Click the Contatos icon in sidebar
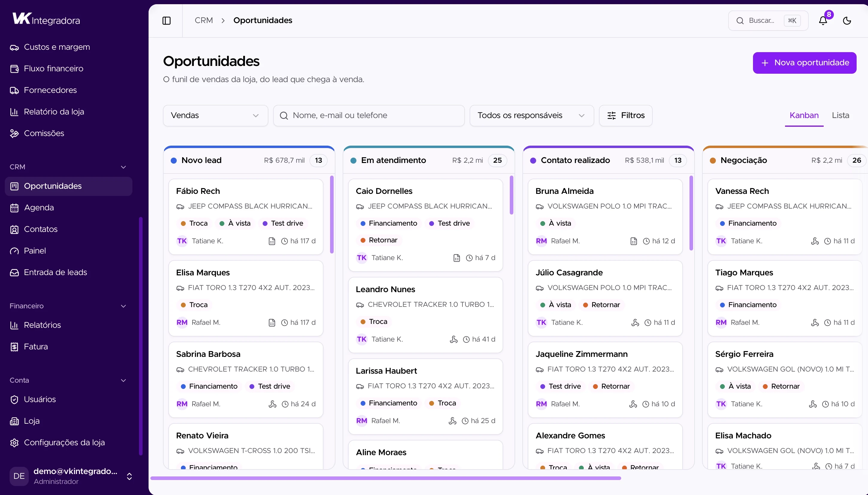 14,230
